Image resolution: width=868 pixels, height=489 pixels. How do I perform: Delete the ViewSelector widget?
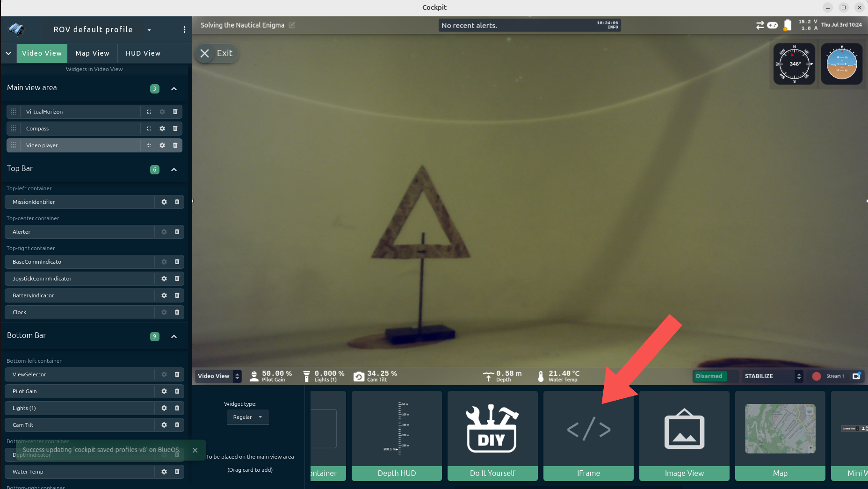(x=177, y=374)
